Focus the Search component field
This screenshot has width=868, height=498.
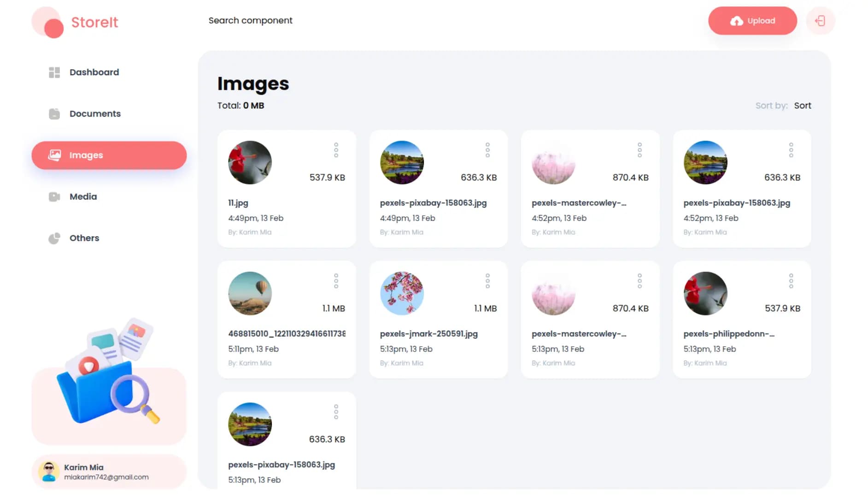pos(250,21)
